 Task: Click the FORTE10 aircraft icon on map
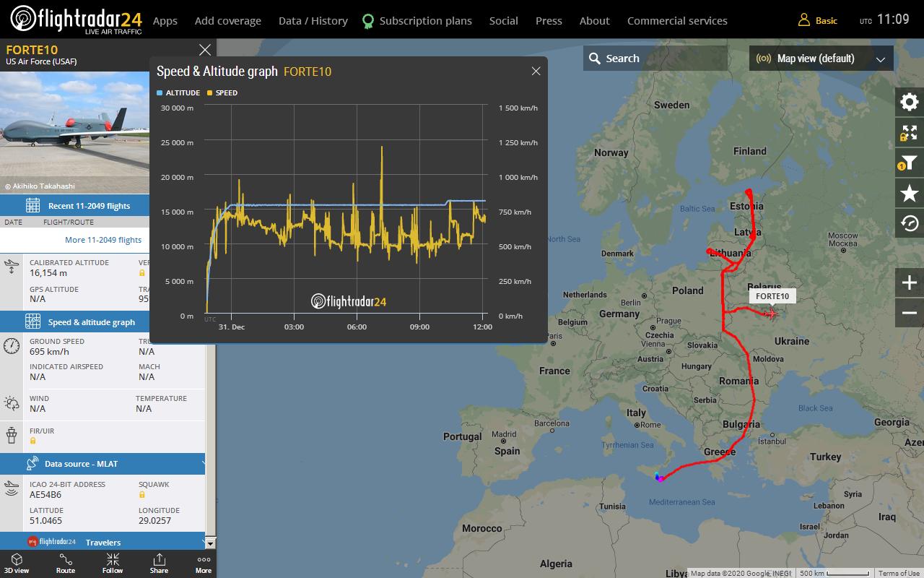coord(771,314)
